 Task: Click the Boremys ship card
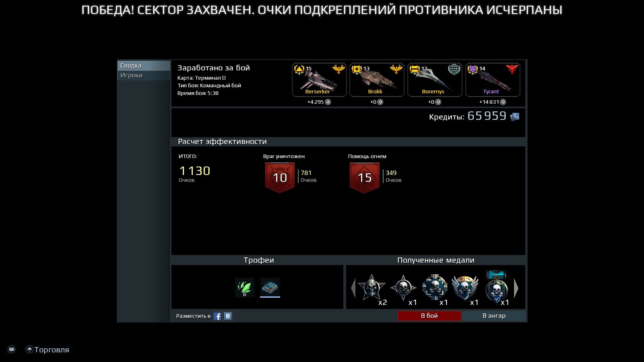(435, 80)
